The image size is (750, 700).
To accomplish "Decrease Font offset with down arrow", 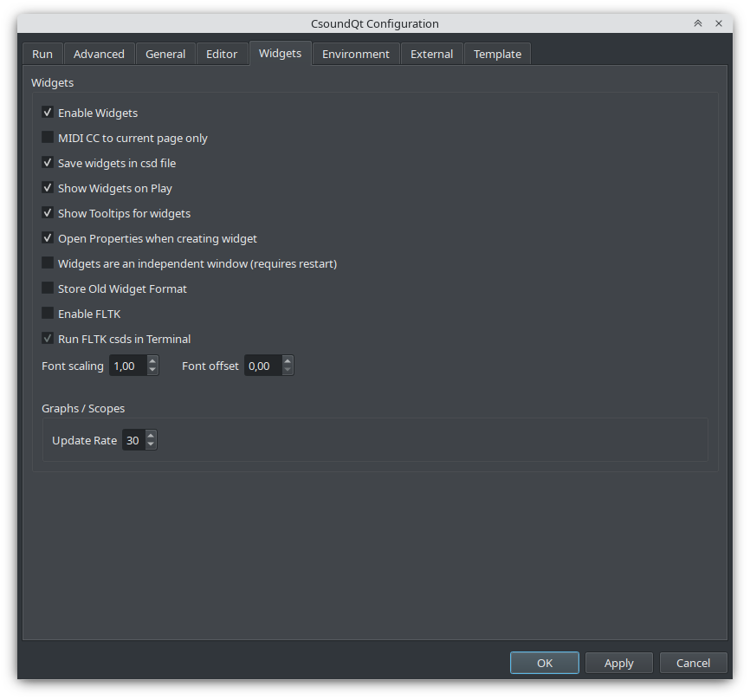I will [x=288, y=370].
